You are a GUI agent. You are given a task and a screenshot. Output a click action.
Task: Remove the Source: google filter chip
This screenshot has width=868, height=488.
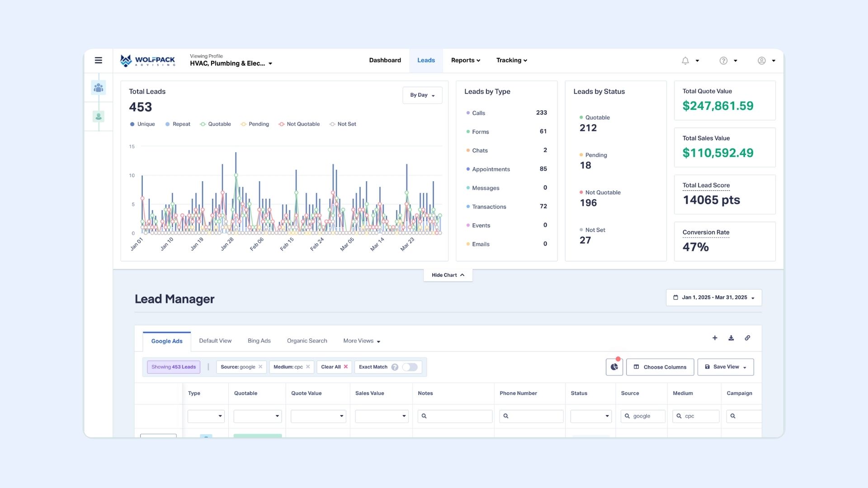click(260, 367)
